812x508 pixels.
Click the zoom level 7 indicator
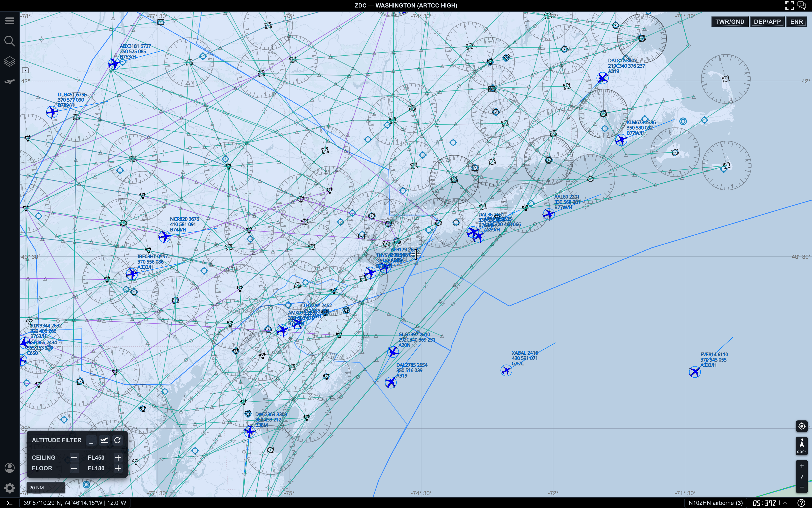802,476
